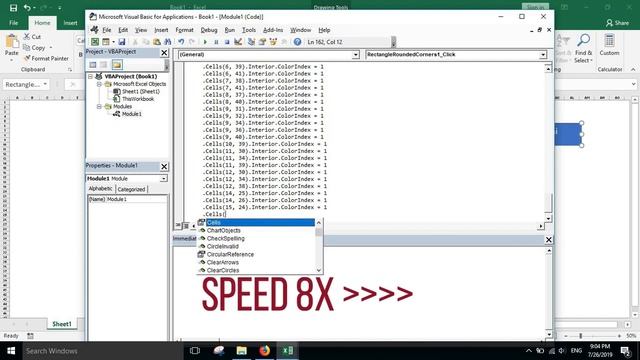Viewport: 640px width, 360px height.
Task: Open the Edit menu in VBA editor
Action: (123, 30)
